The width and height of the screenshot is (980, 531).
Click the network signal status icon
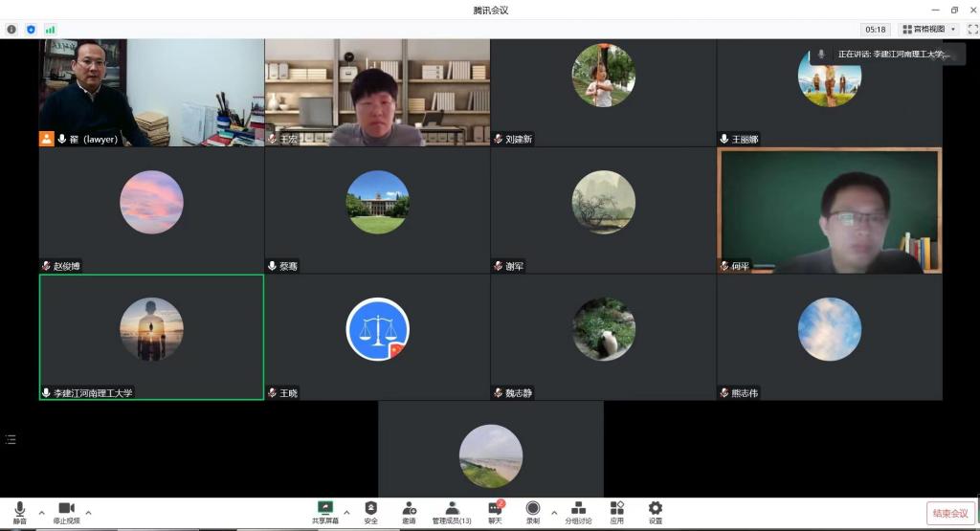(50, 30)
